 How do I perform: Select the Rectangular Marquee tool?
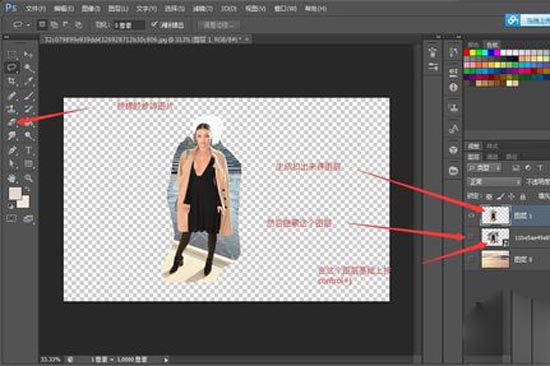(x=12, y=54)
